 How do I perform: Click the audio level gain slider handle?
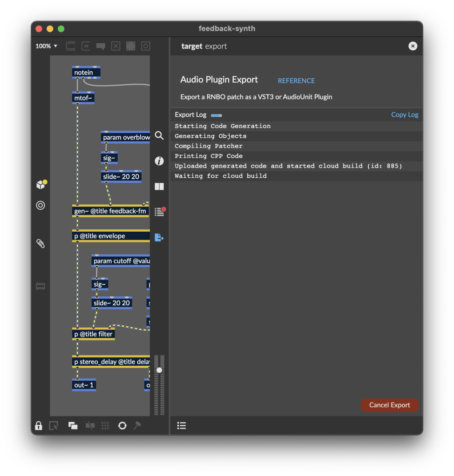click(159, 370)
